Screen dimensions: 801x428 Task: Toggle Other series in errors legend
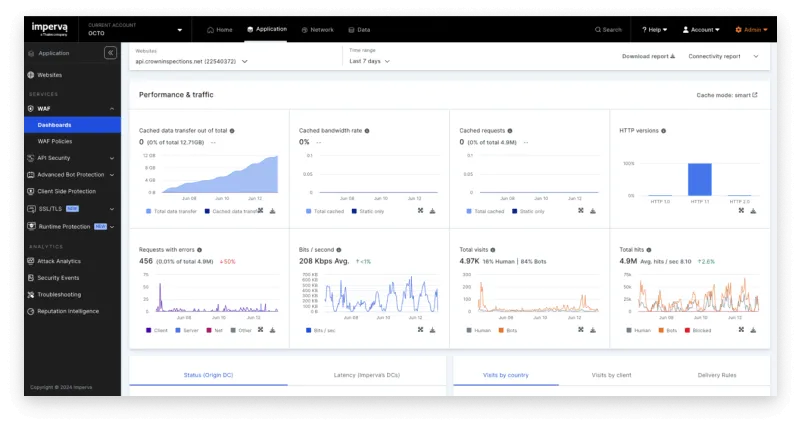click(x=241, y=330)
